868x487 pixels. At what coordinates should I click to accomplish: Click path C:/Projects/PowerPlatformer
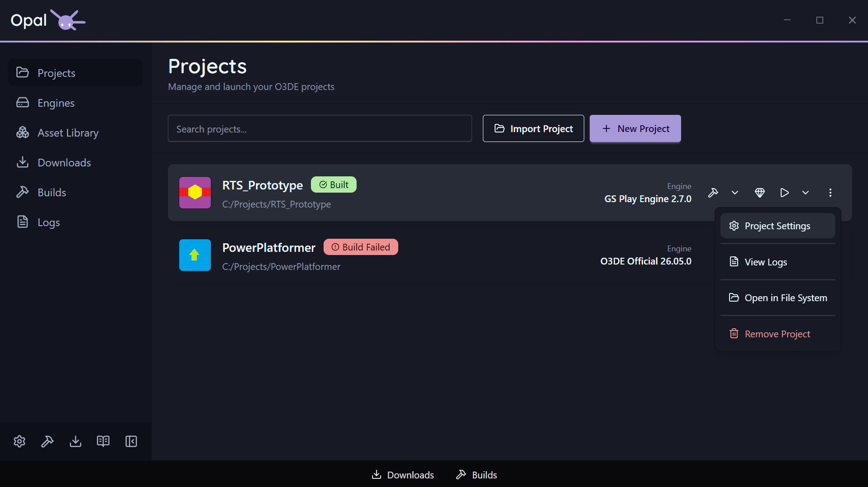tap(281, 267)
